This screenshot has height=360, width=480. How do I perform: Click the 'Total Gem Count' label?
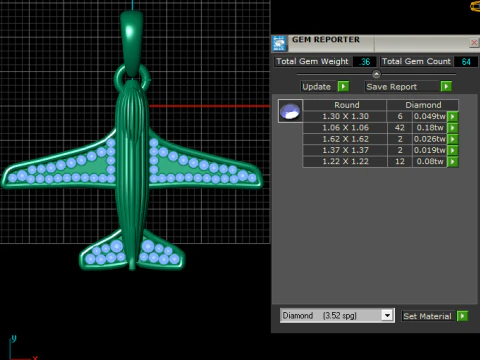tap(416, 62)
